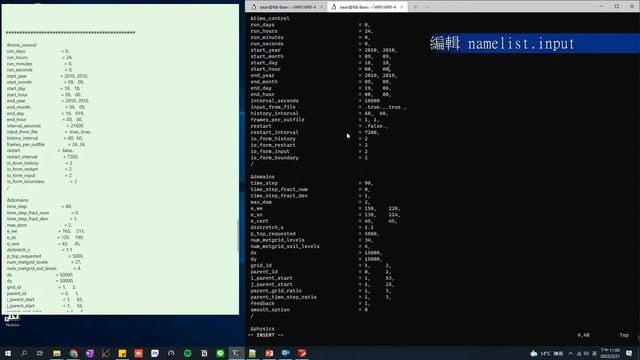Focus the Windows Terminal taskbar icon
This screenshot has width=640, height=360.
click(236, 353)
